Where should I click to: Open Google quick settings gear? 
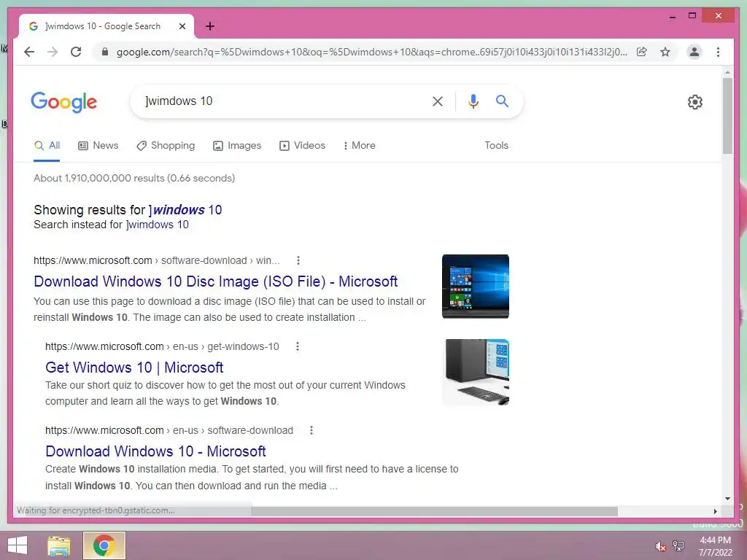point(695,102)
